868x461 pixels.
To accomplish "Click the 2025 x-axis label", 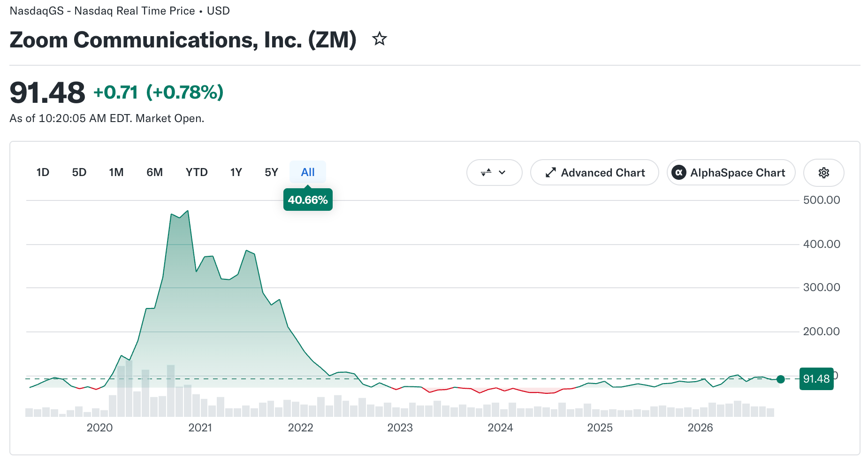I will (600, 428).
